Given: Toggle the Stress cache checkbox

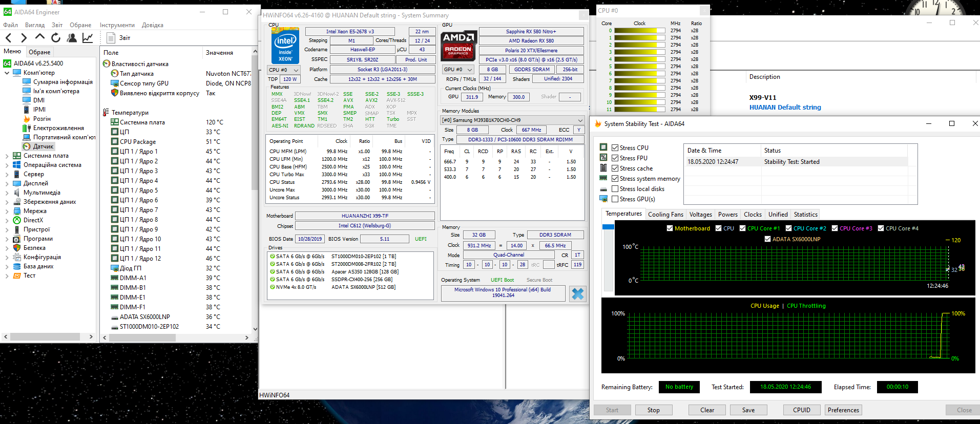Looking at the screenshot, I should (x=615, y=168).
